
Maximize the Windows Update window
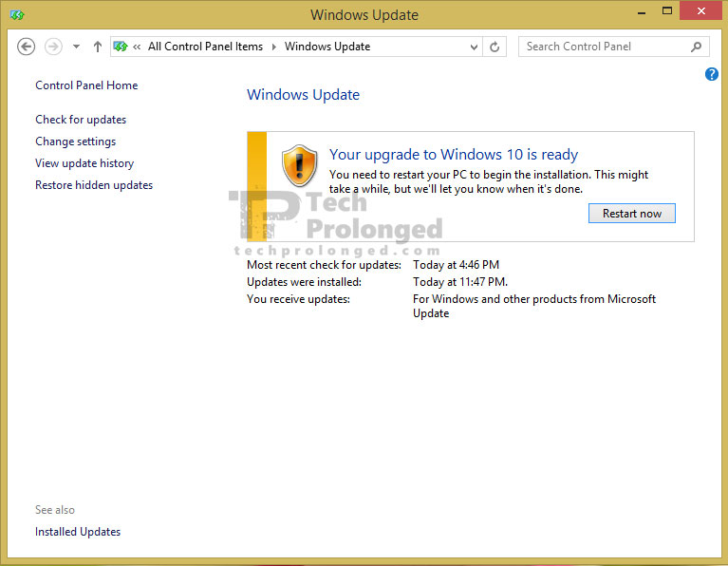pos(666,11)
